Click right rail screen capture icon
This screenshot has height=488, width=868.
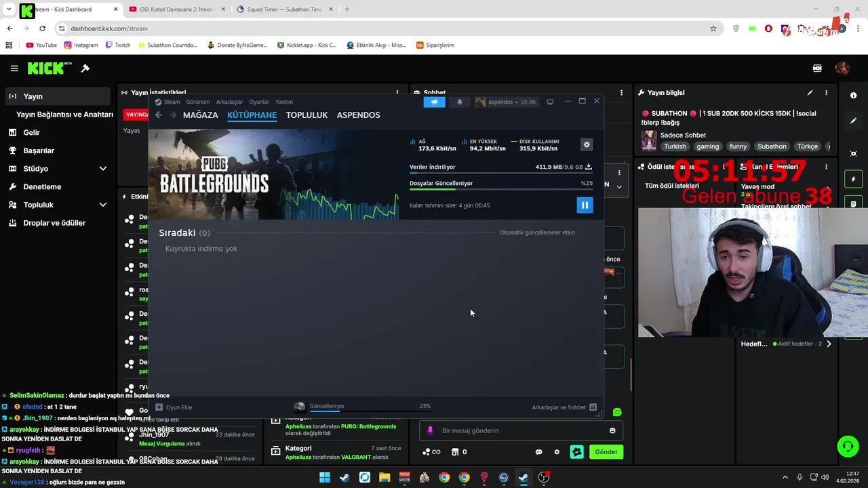853,154
